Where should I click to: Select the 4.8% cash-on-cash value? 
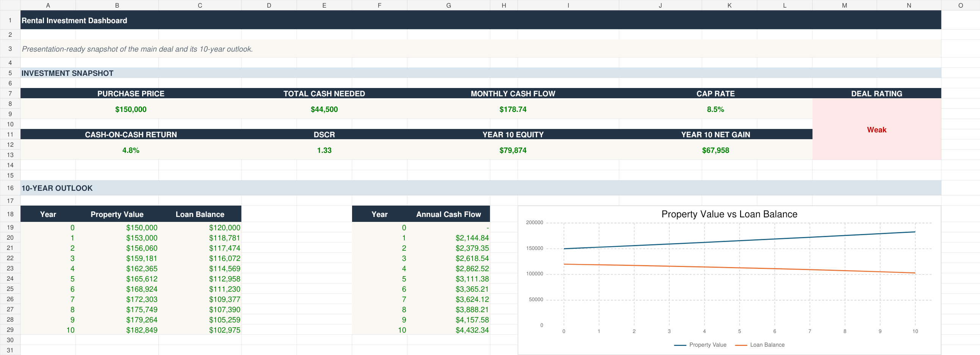pos(131,150)
